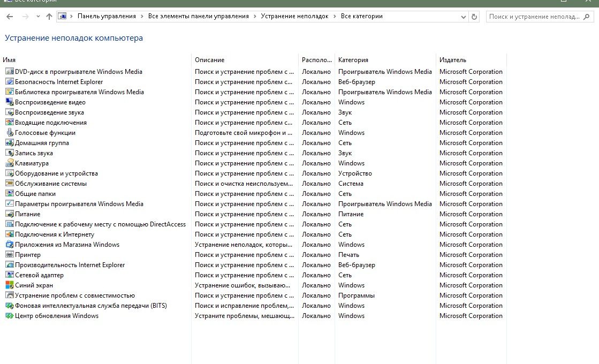Open the Синий экран troubleshooter name
Viewport: 599px width, 364px height.
(x=34, y=285)
